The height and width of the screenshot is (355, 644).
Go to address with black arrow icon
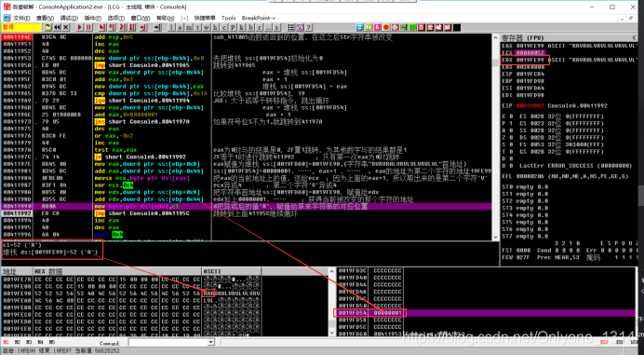tap(157, 28)
